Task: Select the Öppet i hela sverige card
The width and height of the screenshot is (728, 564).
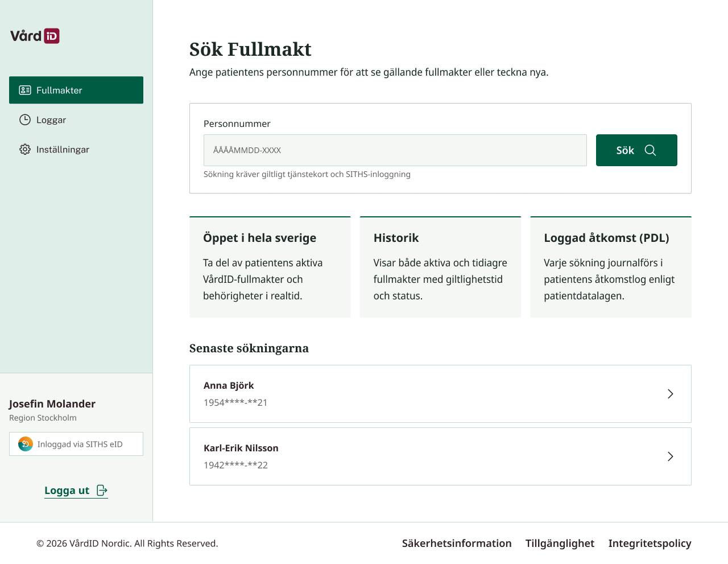Action: [x=270, y=267]
